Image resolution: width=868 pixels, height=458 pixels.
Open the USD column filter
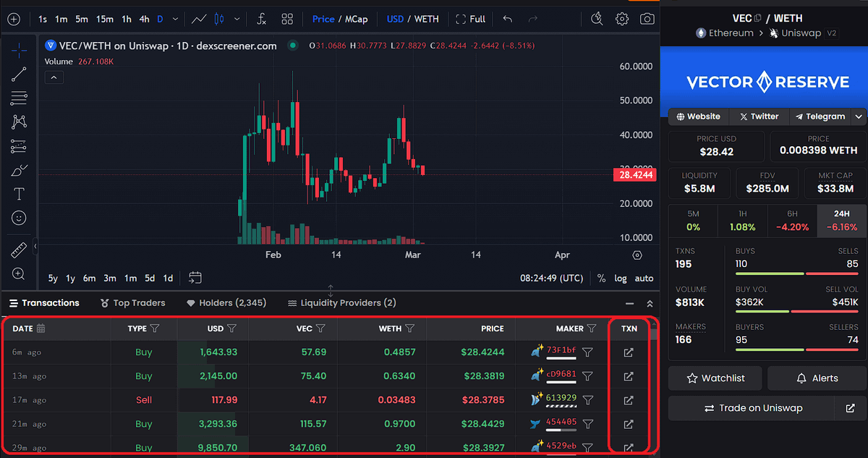(x=231, y=328)
